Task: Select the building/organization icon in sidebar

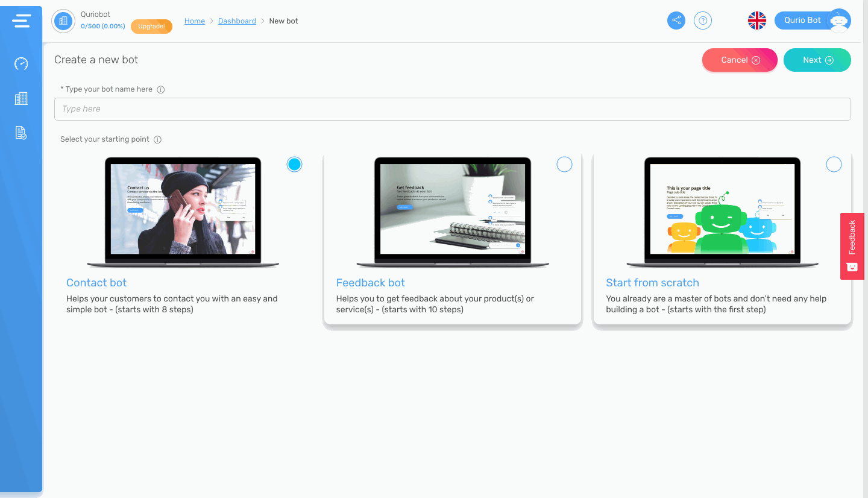Action: click(21, 98)
